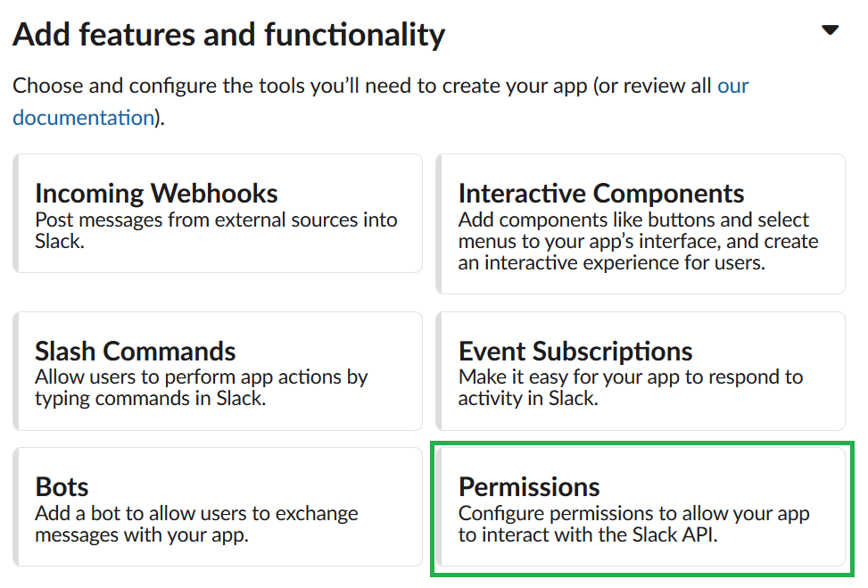The width and height of the screenshot is (868, 588).
Task: Click the Bots card title
Action: [x=60, y=486]
